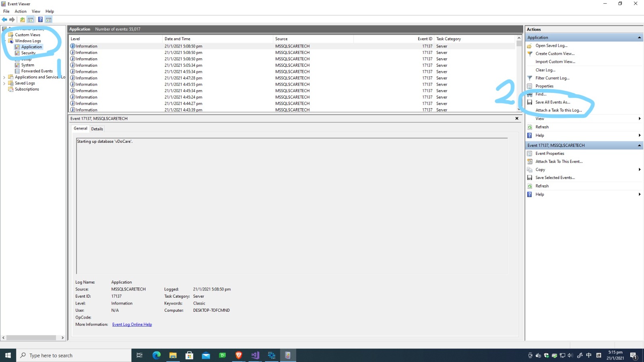Image resolution: width=644 pixels, height=362 pixels.
Task: Click the Back arrow in the toolbar
Action: coord(4,20)
